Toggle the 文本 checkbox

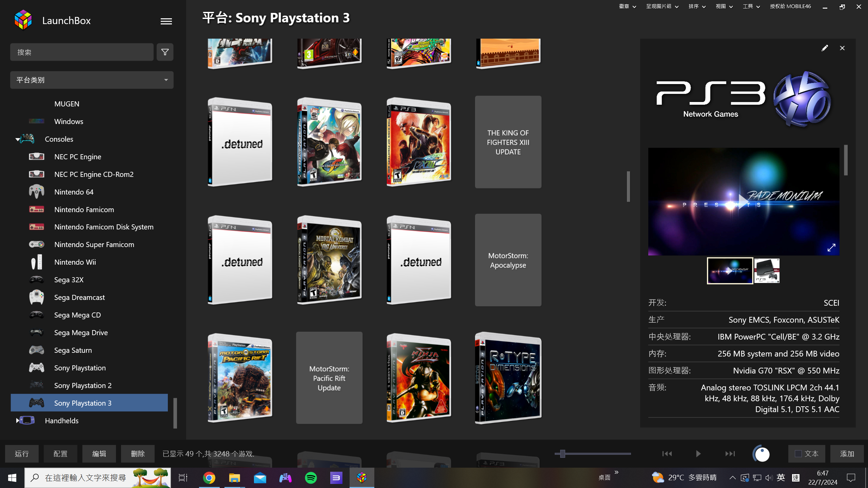(798, 453)
